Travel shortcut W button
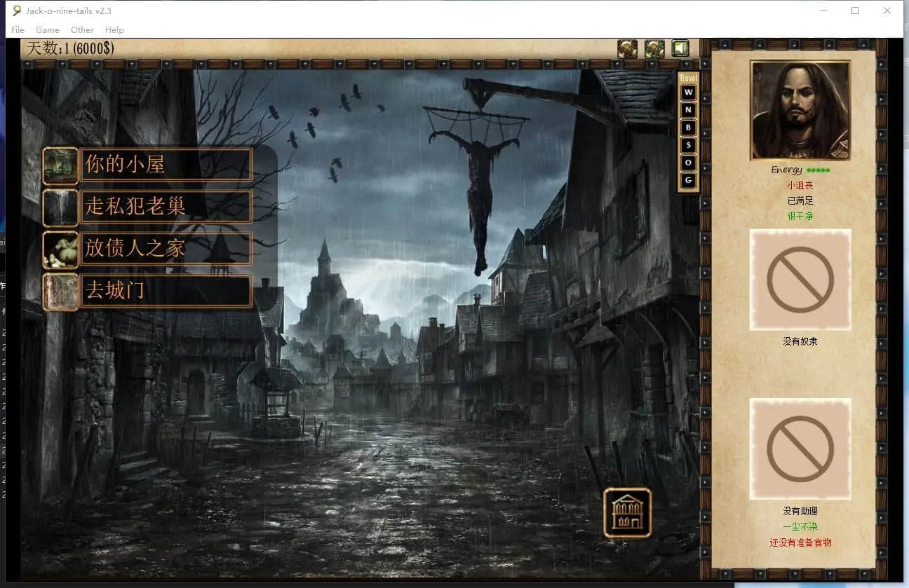Image resolution: width=909 pixels, height=588 pixels. pyautogui.click(x=688, y=93)
